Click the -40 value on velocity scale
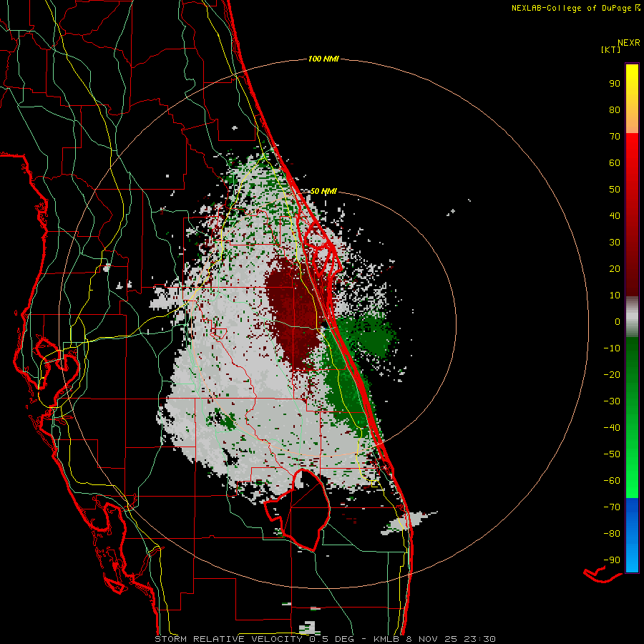Screen dimensions: 644x644 (x=612, y=428)
